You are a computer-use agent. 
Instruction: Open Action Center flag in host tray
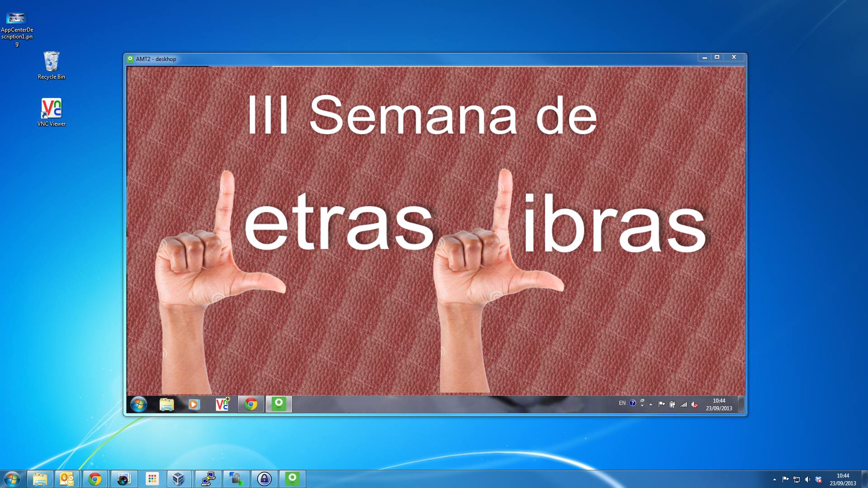click(785, 479)
